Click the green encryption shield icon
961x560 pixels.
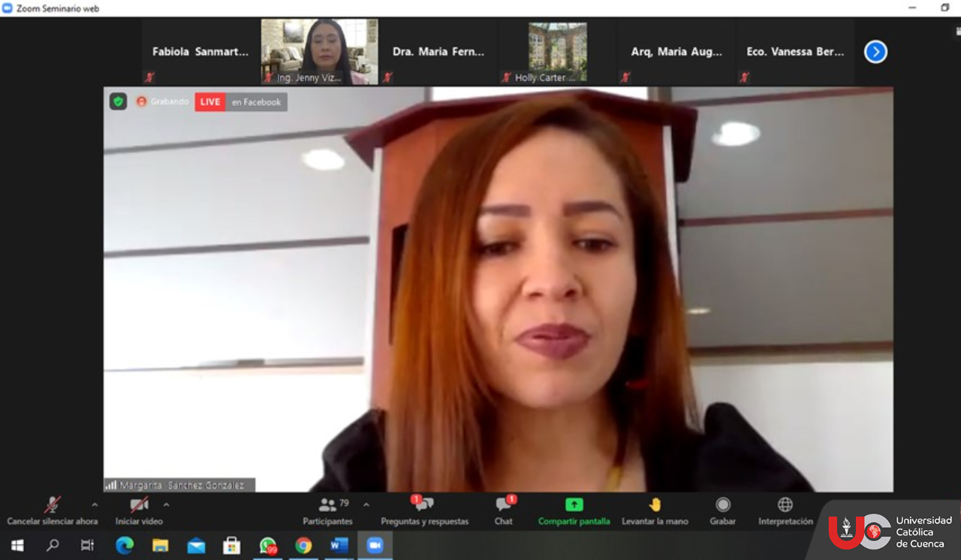118,101
